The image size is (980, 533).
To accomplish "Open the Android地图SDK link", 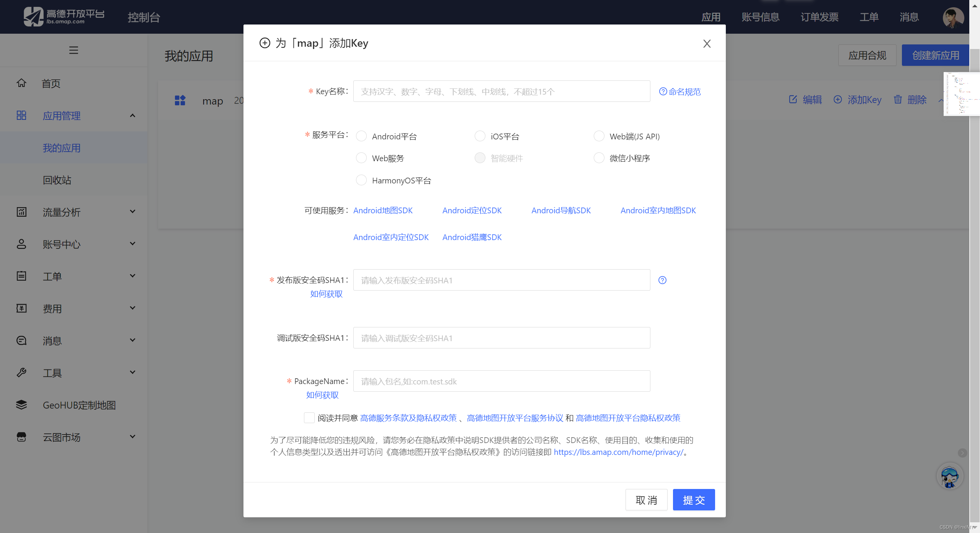I will coord(383,211).
